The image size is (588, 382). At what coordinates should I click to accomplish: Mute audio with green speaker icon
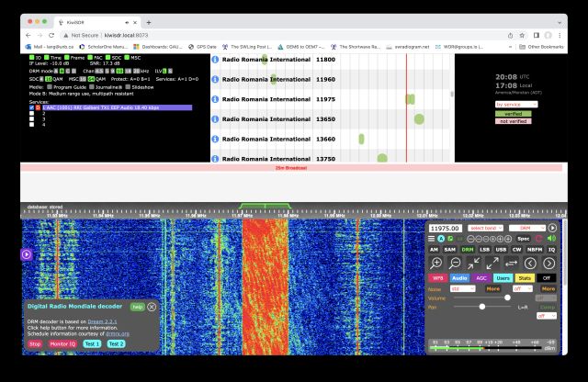point(551,239)
